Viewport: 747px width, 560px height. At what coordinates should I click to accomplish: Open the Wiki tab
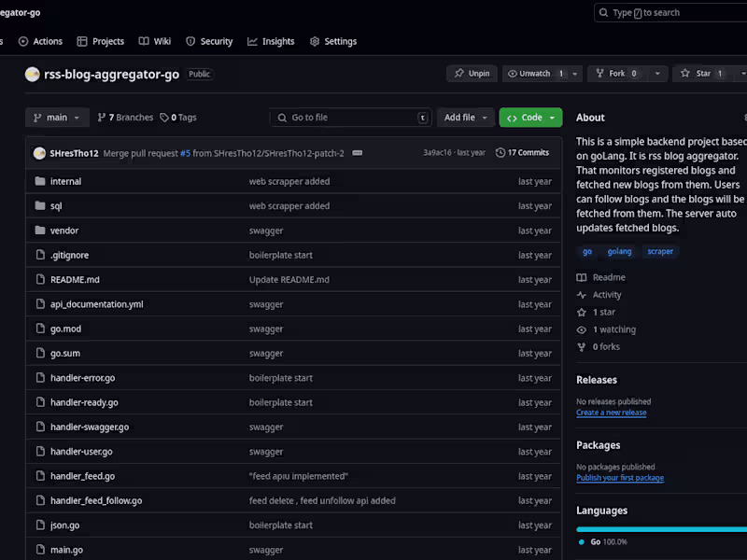pos(155,41)
